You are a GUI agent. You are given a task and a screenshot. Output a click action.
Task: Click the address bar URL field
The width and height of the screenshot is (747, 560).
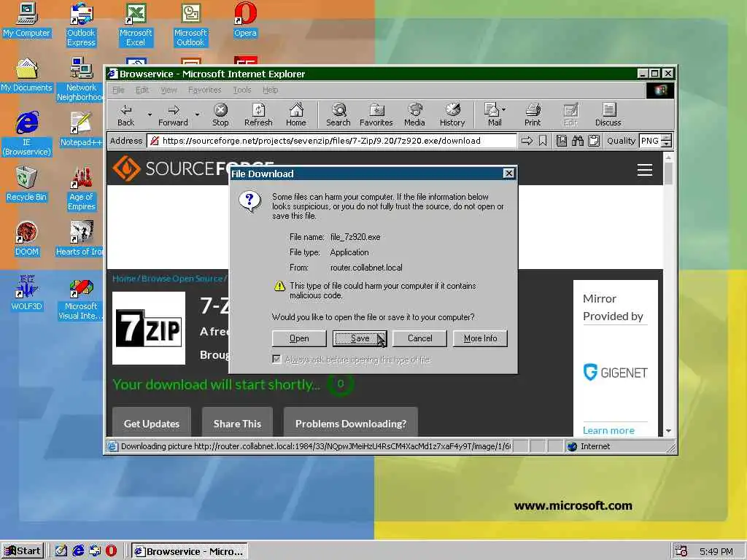pyautogui.click(x=332, y=141)
